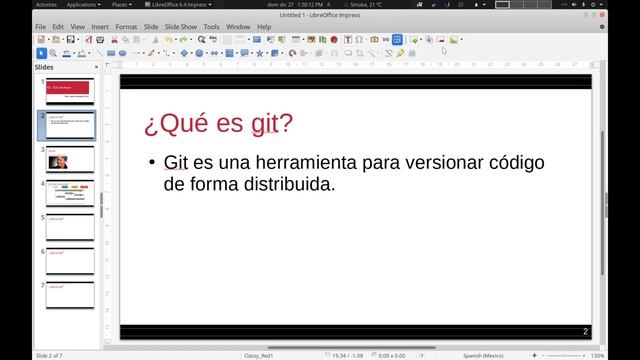640x360 pixels.
Task: Toggle Show Draw Functions highlighted button
Action: click(397, 40)
